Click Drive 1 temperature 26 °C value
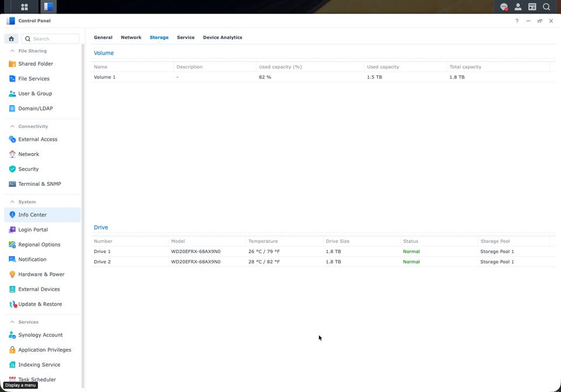 pos(264,251)
